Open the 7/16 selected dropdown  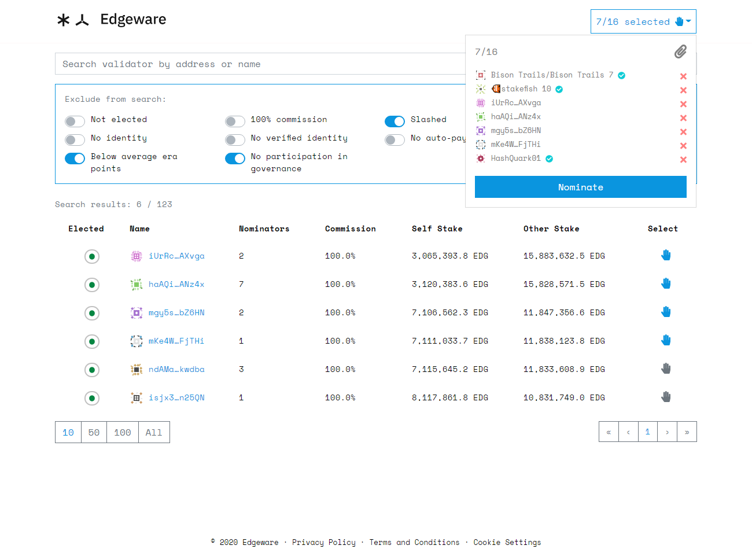[x=643, y=21]
